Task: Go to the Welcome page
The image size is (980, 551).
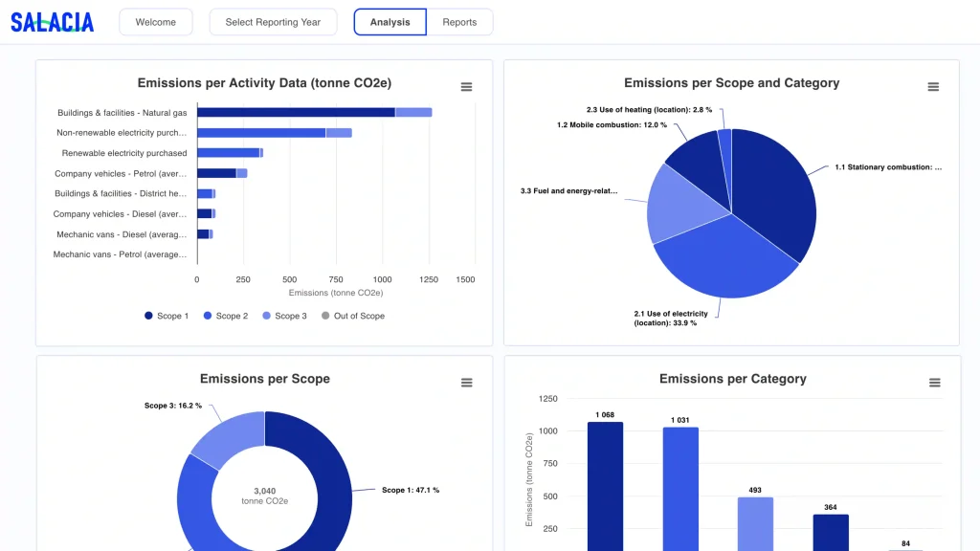Action: (x=156, y=22)
